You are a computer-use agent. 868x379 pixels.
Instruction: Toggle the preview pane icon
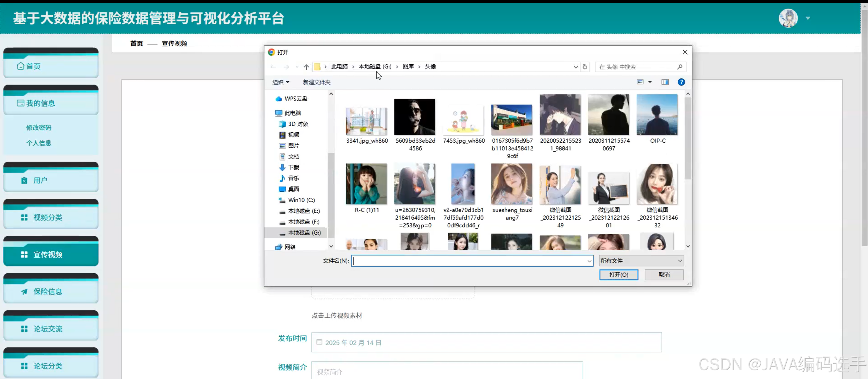pos(665,82)
